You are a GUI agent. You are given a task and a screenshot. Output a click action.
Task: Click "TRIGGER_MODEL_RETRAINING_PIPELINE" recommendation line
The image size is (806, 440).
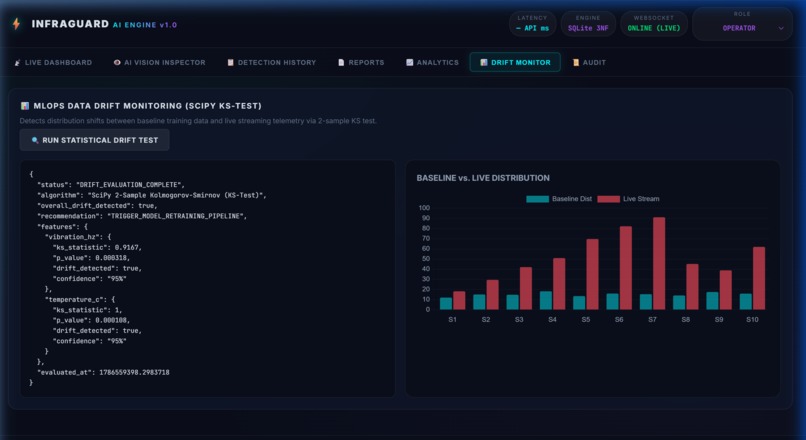pyautogui.click(x=142, y=216)
